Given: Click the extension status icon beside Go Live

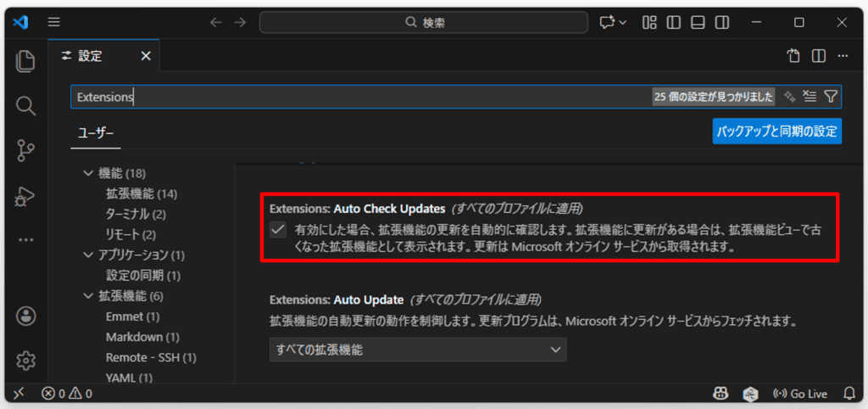Looking at the screenshot, I should (750, 394).
